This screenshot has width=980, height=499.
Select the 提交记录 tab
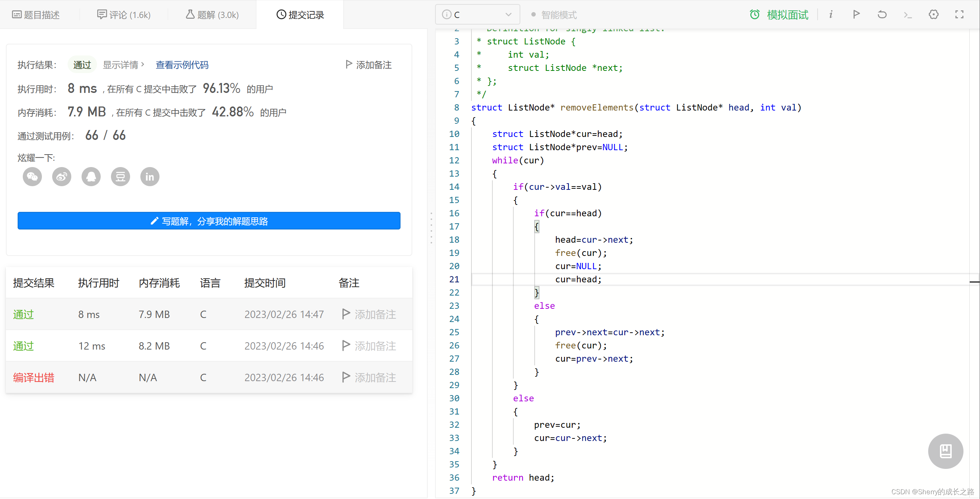(300, 15)
